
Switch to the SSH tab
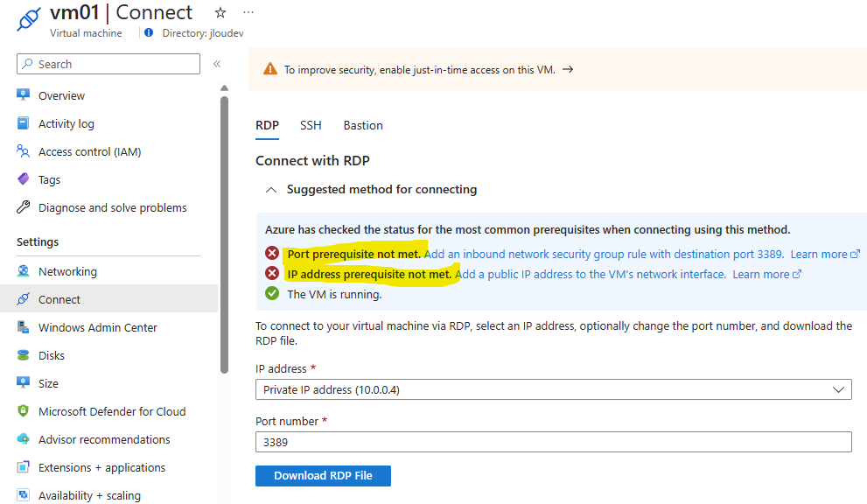tap(311, 126)
